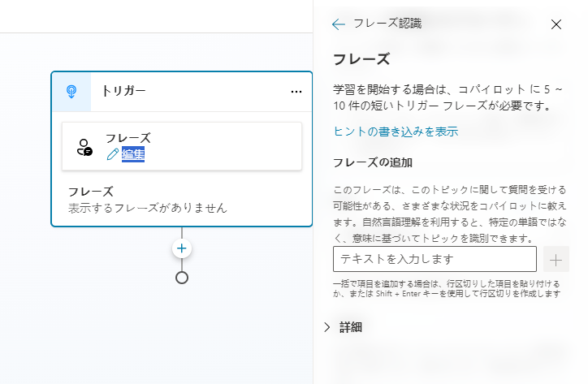Click the plus button to add phrase

[x=556, y=259]
